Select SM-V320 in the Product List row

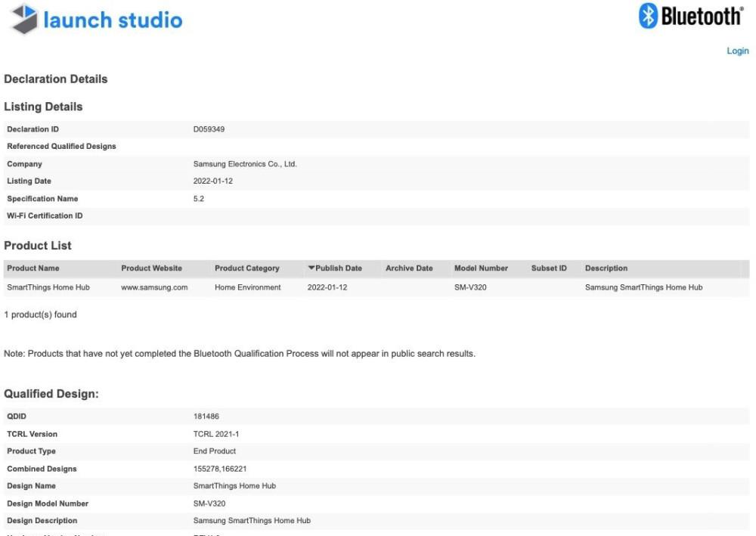pos(470,287)
